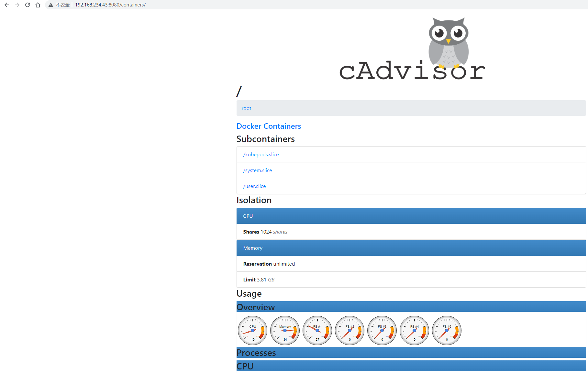This screenshot has height=373, width=588.
Task: Click the CPU usage section header at bottom
Action: coord(411,366)
